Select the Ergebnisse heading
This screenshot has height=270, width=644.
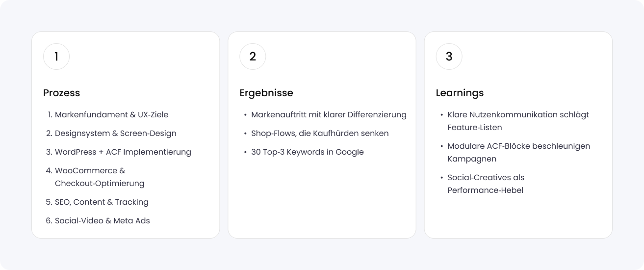pos(266,93)
